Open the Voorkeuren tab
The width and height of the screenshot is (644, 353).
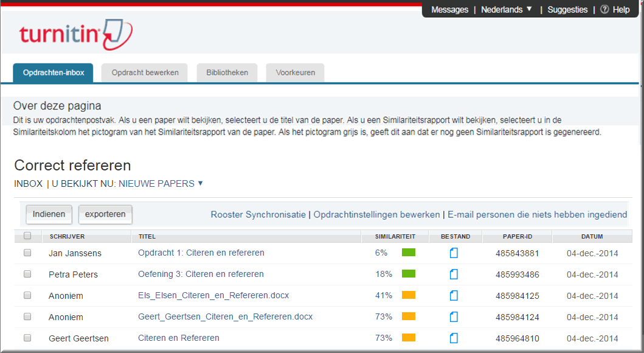click(x=296, y=73)
